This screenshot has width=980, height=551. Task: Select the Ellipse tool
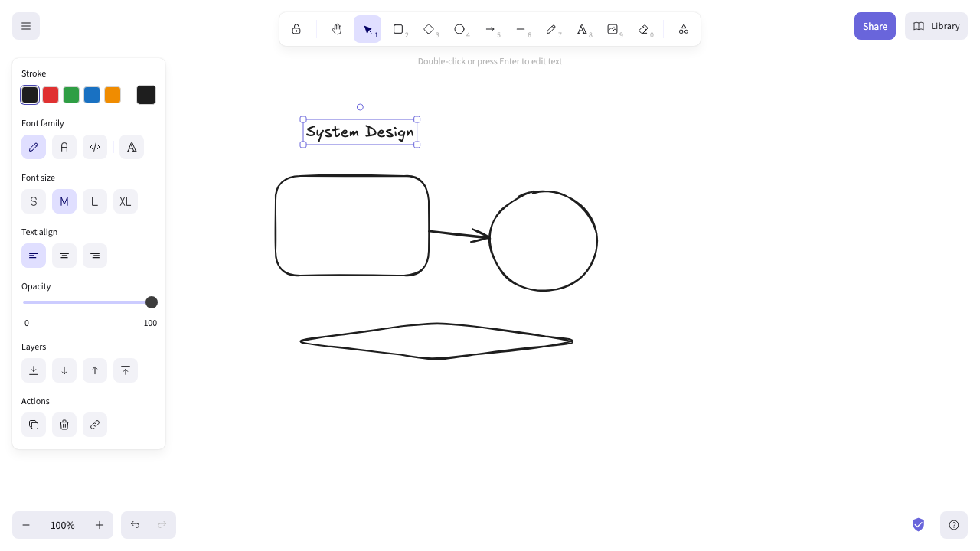point(459,29)
